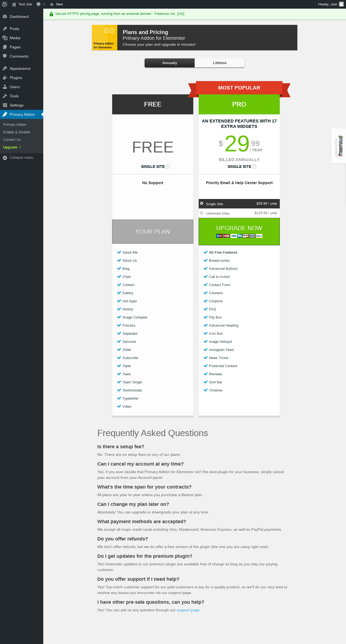Viewport: 346px width, 644px height.
Task: Click the YOUR PLAN button
Action: coord(153,231)
